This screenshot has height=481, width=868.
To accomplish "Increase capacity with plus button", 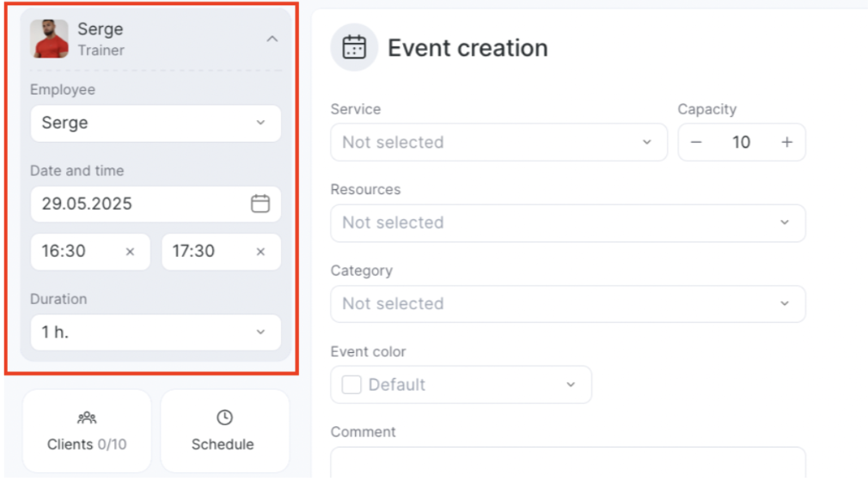I will click(x=786, y=143).
